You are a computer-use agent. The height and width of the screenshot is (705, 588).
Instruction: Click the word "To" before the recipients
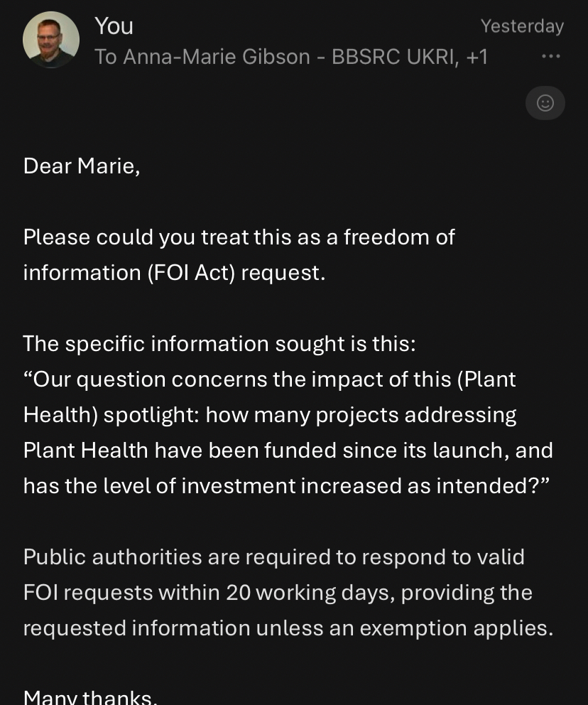click(105, 57)
